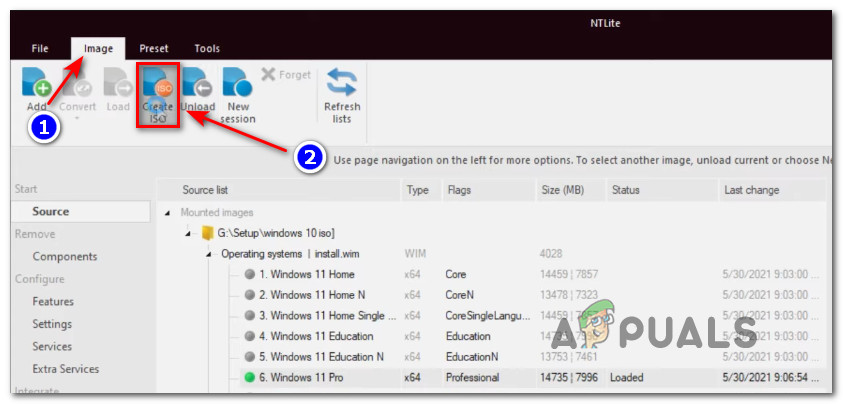Click the CoreSingleLangu... flag cell
This screenshot has width=843, height=404.
tap(488, 316)
